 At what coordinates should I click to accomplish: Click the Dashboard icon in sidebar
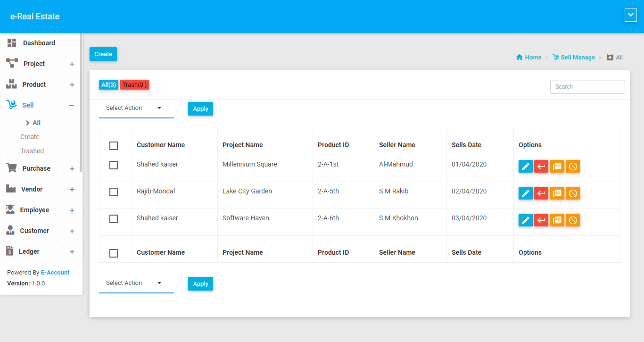[x=12, y=43]
